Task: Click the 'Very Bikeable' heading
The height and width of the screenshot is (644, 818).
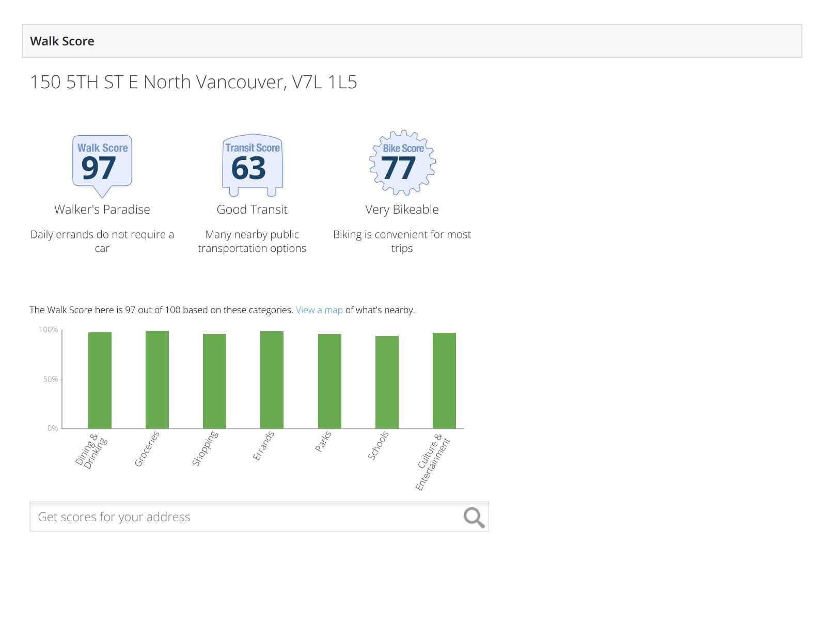Action: pyautogui.click(x=402, y=210)
